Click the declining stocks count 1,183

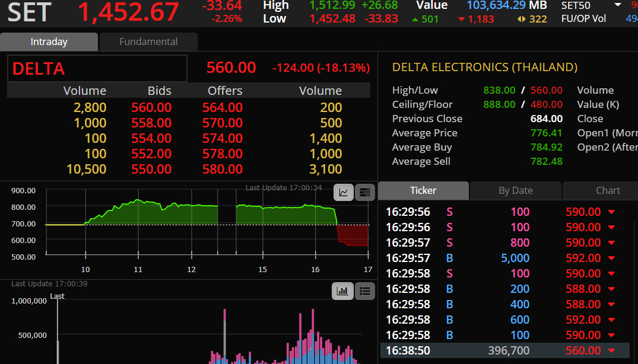(x=481, y=19)
